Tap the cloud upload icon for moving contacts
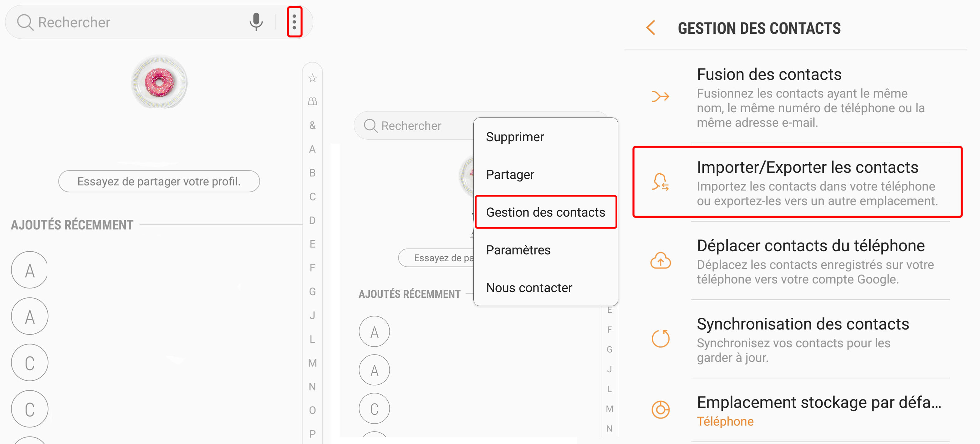This screenshot has width=980, height=444. pyautogui.click(x=660, y=261)
